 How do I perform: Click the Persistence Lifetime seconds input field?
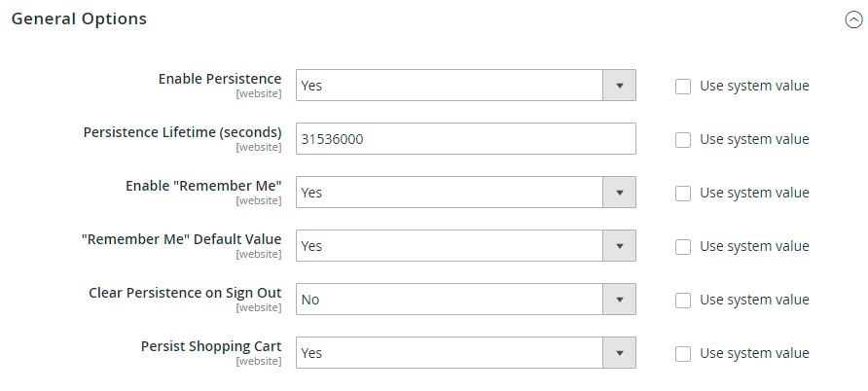click(x=465, y=139)
